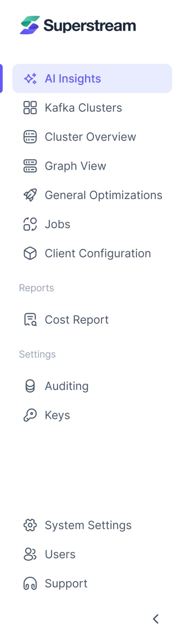
Task: Click the Kafka Clusters grid icon
Action: click(30, 108)
